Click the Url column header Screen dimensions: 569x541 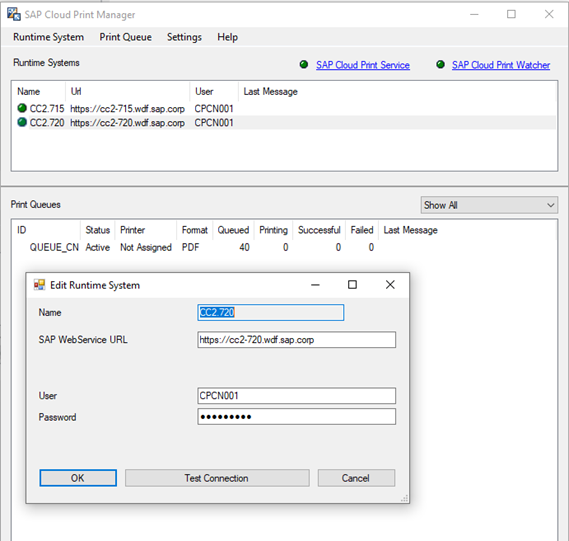coord(128,91)
